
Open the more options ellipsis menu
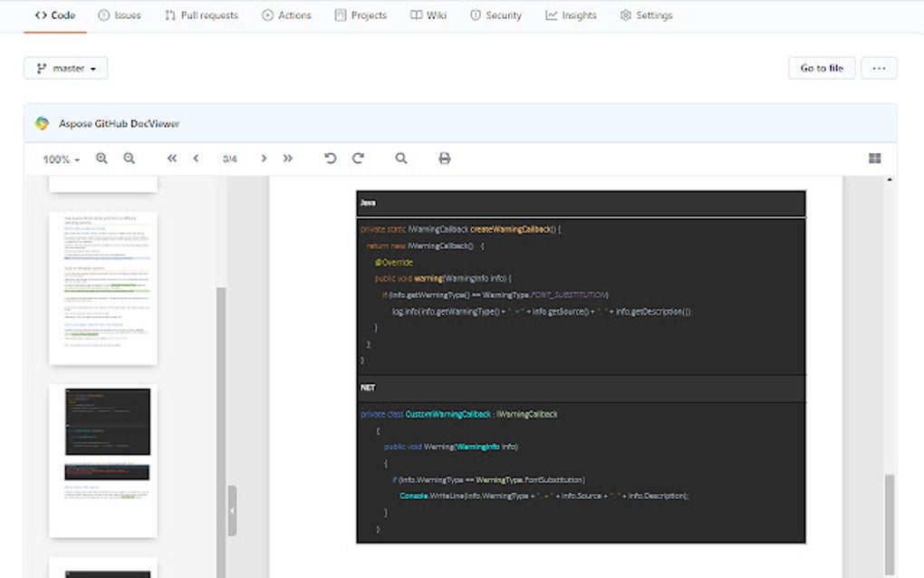(878, 67)
